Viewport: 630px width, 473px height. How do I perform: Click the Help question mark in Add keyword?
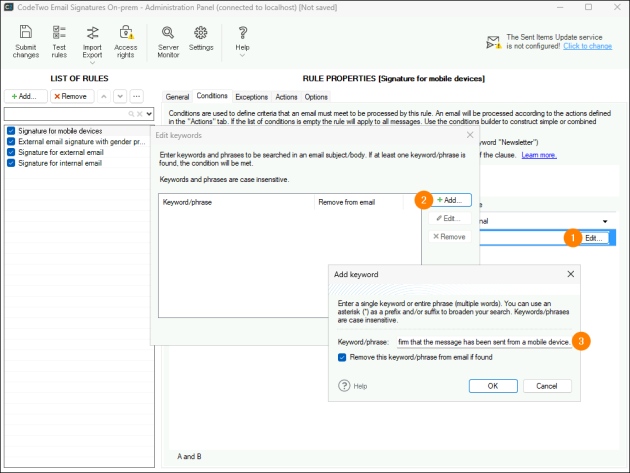pyautogui.click(x=344, y=386)
